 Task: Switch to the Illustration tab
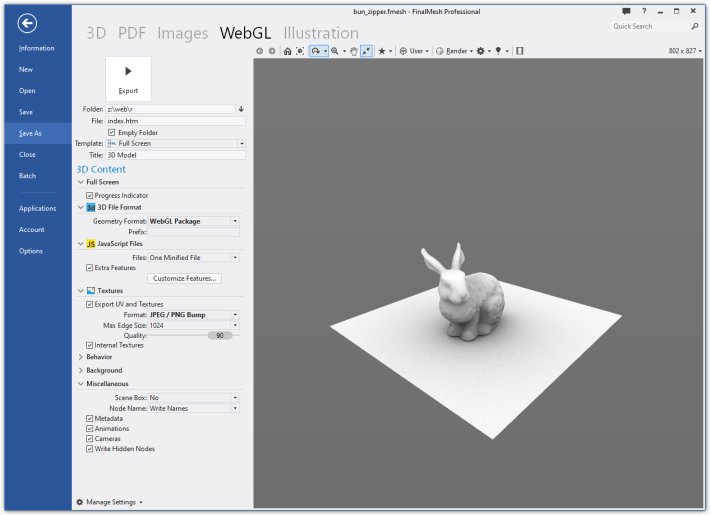tap(321, 33)
